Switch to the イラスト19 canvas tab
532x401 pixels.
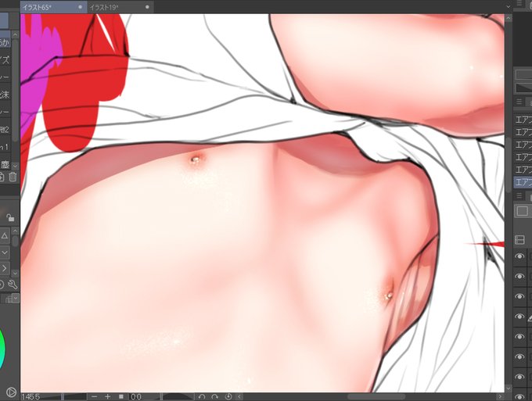coord(120,7)
